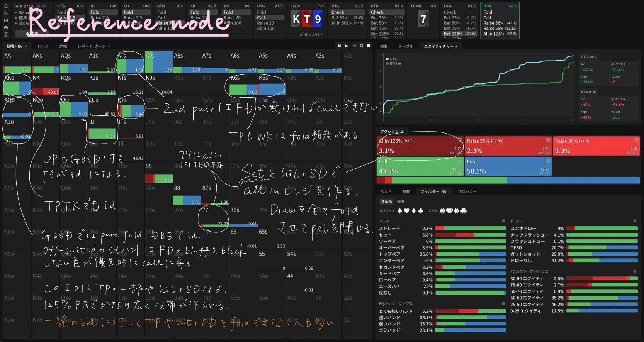Image resolution: width=644 pixels, height=342 pixels.
Task: Select the offsuit heart suit filter icon
Action: pyautogui.click(x=406, y=211)
